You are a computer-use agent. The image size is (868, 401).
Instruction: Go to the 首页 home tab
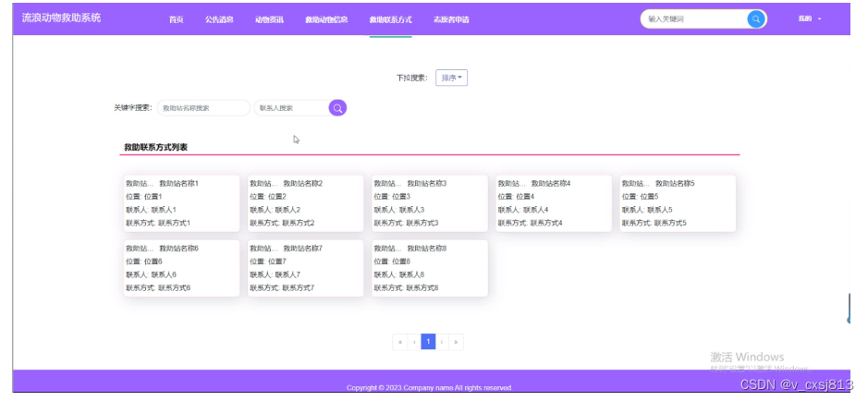pos(176,19)
